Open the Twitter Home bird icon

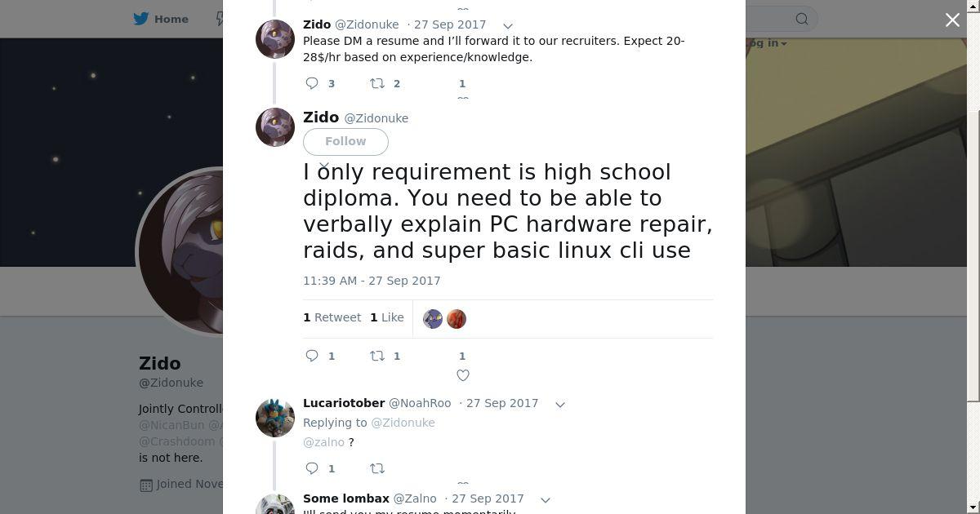click(141, 19)
